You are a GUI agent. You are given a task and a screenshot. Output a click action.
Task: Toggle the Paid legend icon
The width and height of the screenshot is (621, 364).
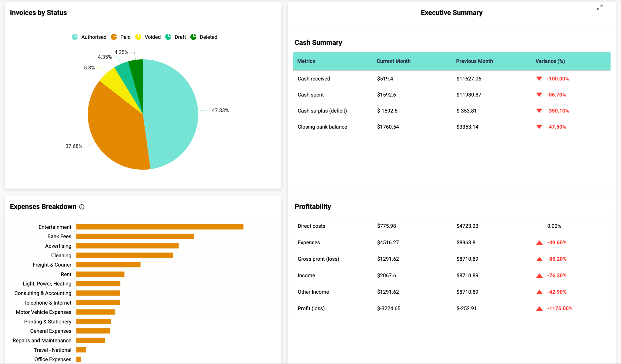114,37
